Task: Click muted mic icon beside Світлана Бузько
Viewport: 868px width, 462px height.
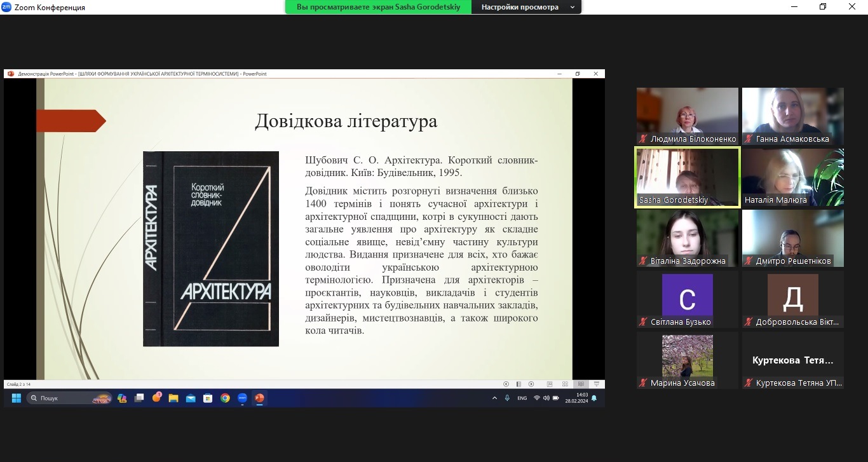Action: (x=643, y=322)
